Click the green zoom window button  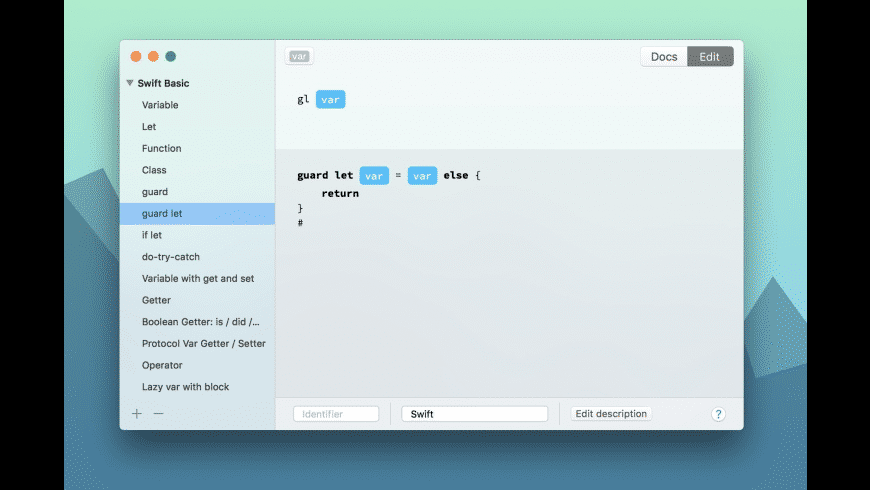[x=171, y=56]
